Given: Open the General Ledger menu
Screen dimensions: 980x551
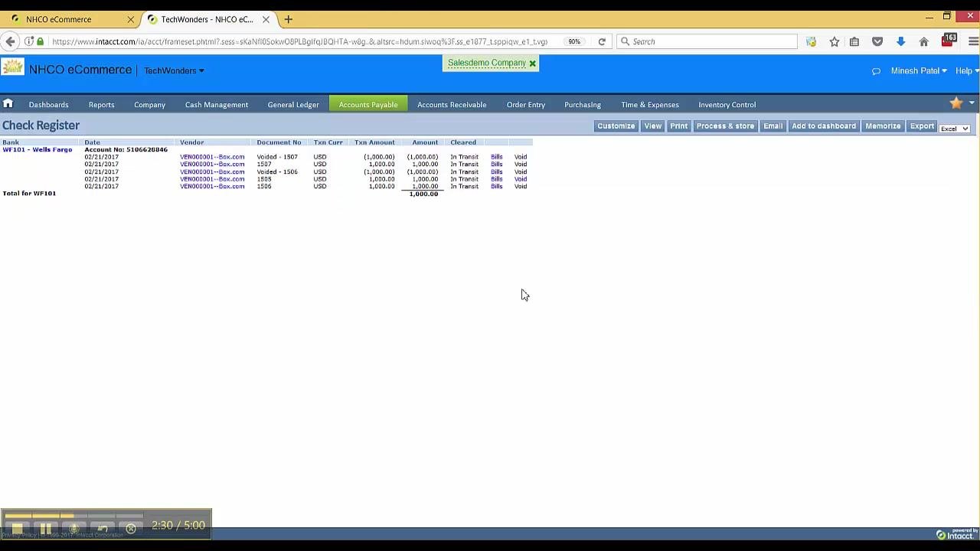Looking at the screenshot, I should click(293, 104).
